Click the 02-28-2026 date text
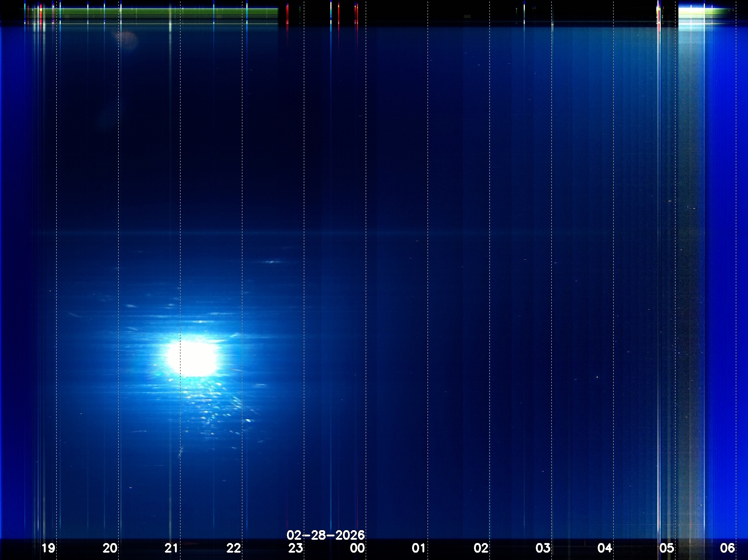This screenshot has width=748, height=560. 326,535
